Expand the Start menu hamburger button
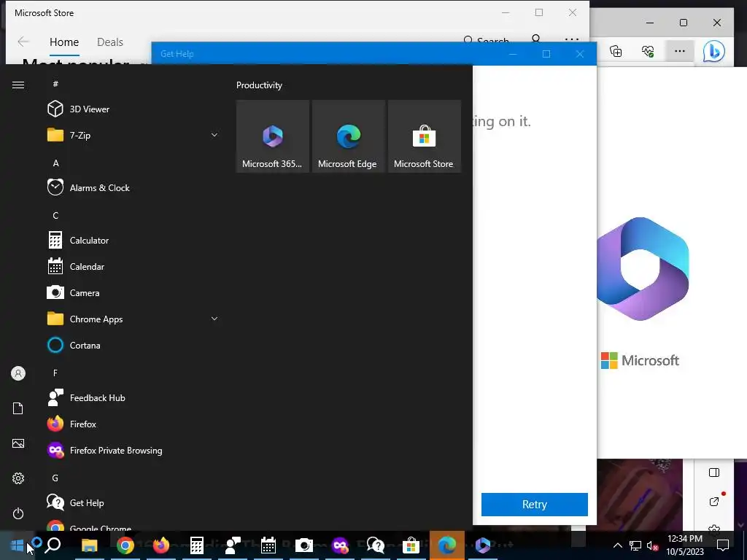 (x=18, y=85)
